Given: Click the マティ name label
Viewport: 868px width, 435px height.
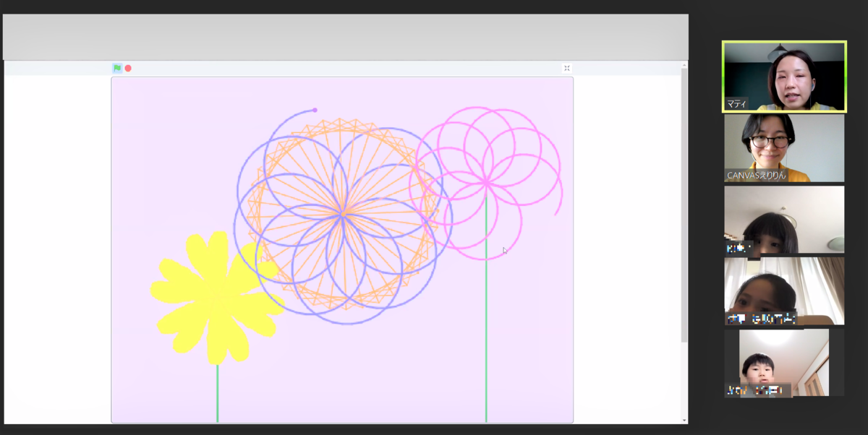Looking at the screenshot, I should (737, 103).
